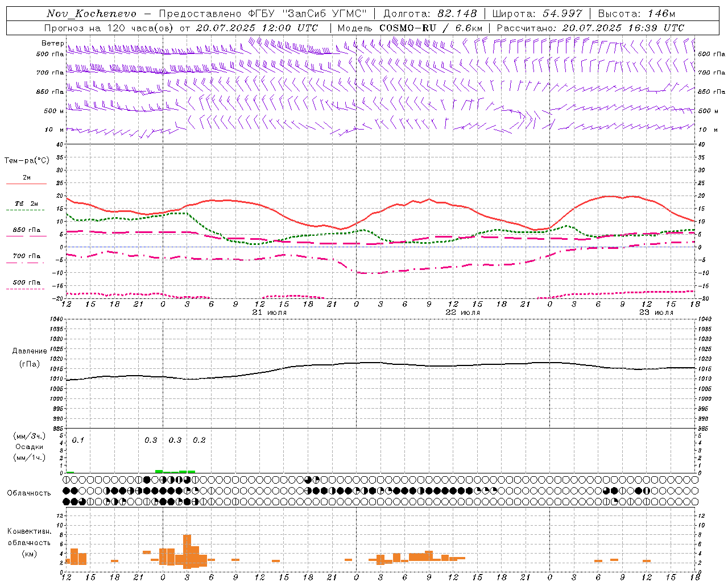The image size is (728, 582).
Task: Click the '850 гПа' temperature legend entry
Action: pos(27,230)
